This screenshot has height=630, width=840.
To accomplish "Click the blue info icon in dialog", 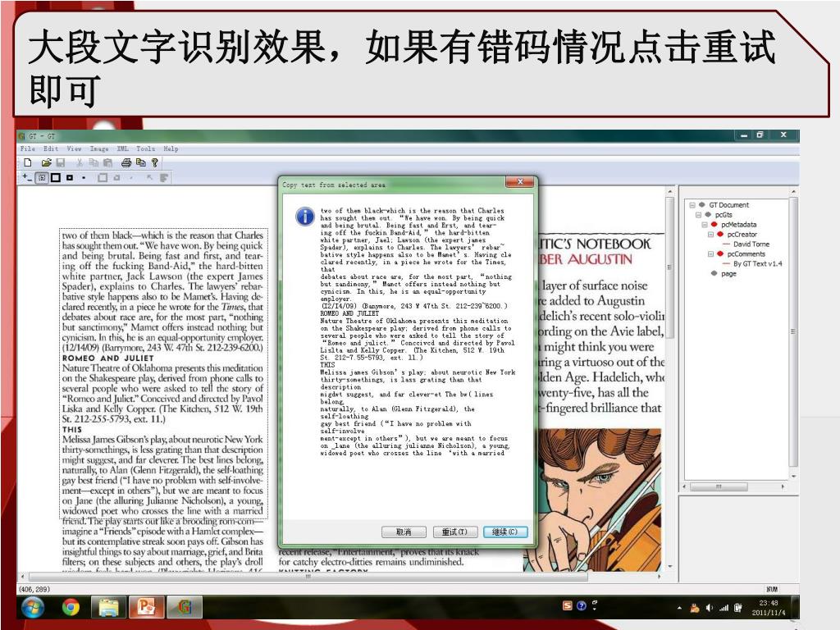I will [305, 217].
